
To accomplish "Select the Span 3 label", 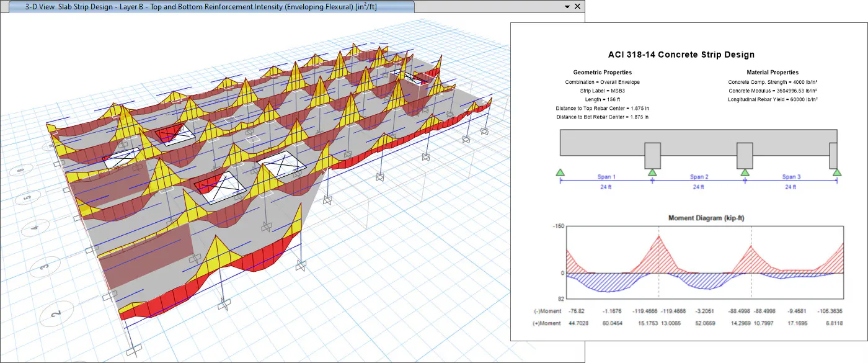I will (790, 177).
